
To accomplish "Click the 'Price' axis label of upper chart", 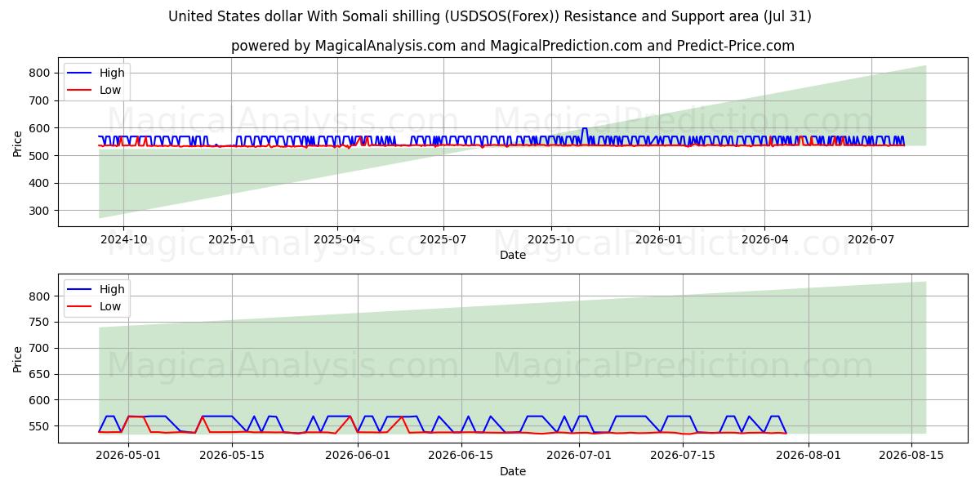I will point(18,144).
